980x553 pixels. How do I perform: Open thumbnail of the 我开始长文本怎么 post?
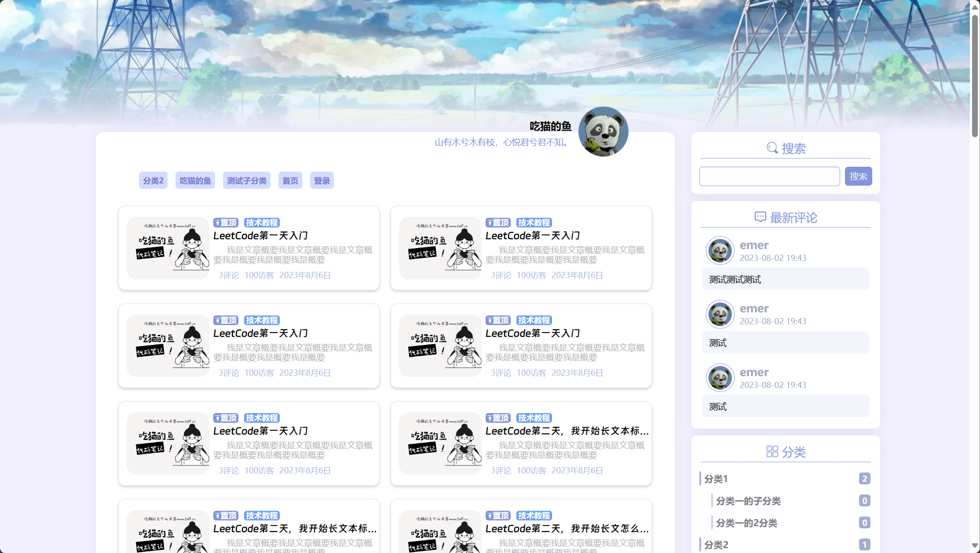[x=440, y=531]
